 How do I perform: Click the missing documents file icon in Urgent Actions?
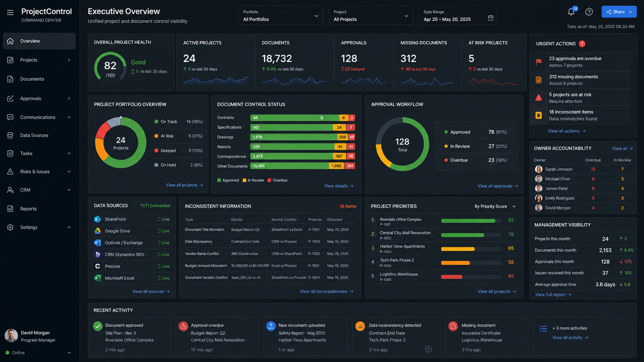539,80
